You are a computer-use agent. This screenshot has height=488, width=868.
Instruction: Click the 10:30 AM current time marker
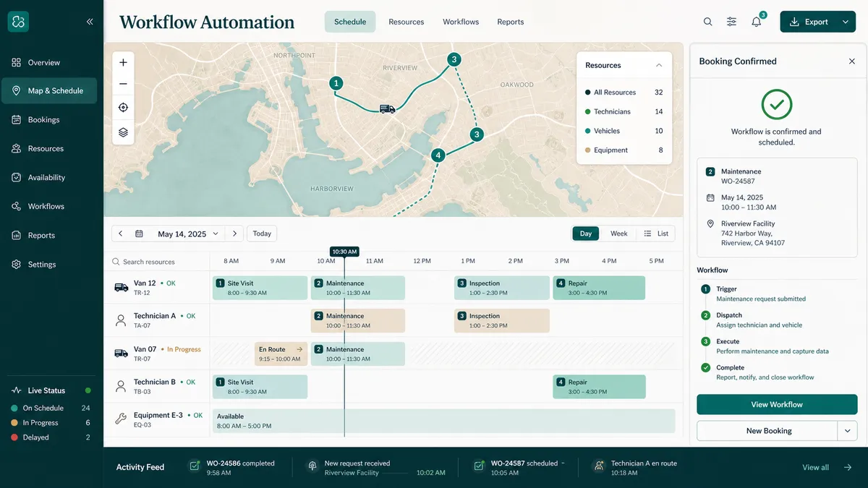(x=344, y=252)
